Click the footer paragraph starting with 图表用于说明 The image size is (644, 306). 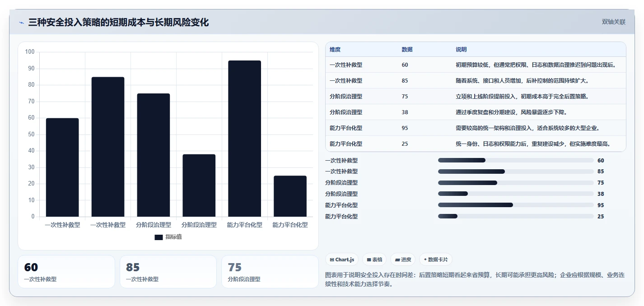point(475,280)
